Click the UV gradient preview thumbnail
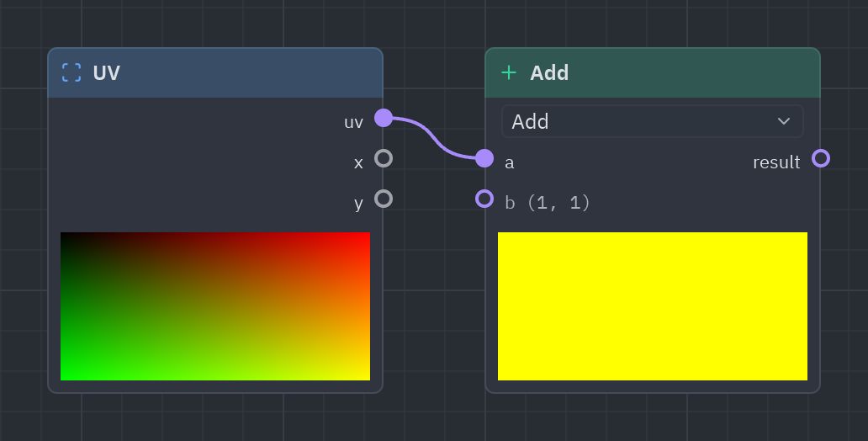Viewport: 868px width, 441px height. (215, 306)
